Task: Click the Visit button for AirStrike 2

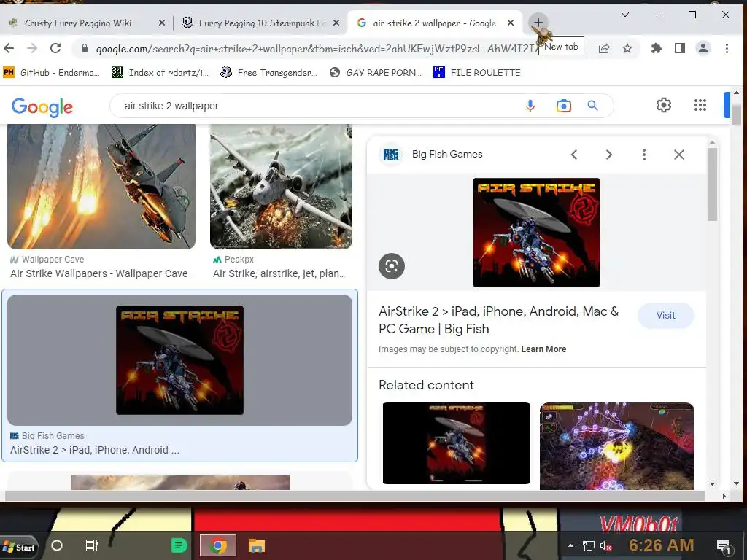Action: click(665, 315)
